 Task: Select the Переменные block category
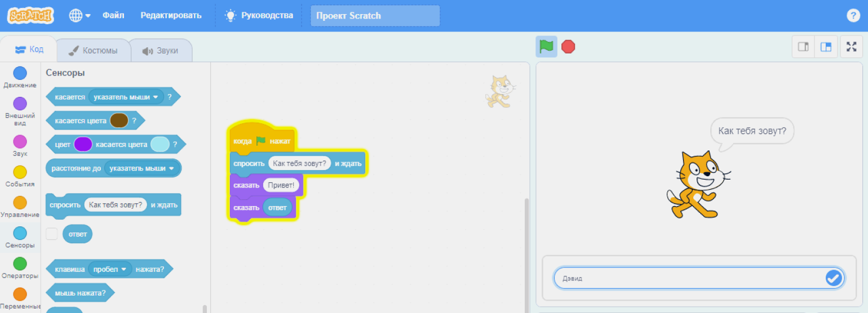pos(20,299)
